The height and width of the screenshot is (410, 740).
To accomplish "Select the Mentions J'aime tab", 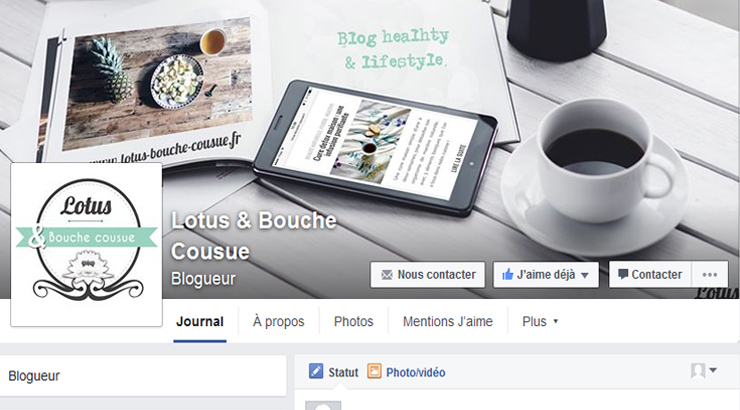I will click(447, 321).
